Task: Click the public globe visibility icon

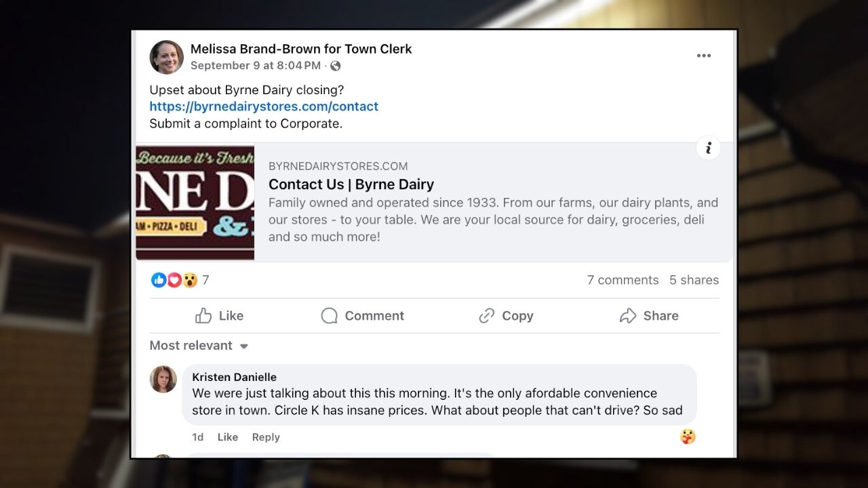Action: 335,66
